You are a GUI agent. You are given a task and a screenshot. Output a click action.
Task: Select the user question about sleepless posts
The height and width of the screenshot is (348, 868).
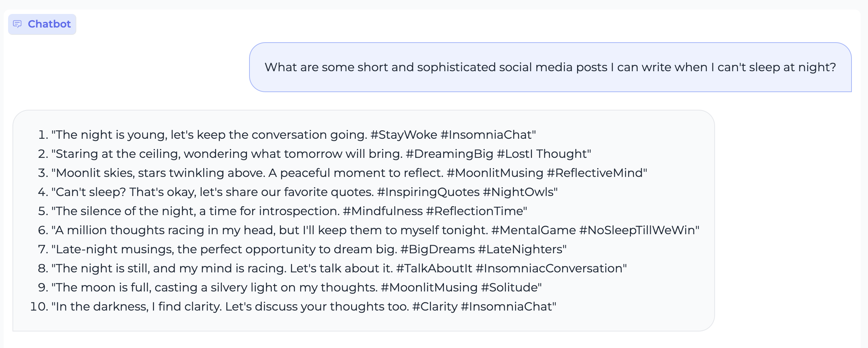click(x=550, y=67)
